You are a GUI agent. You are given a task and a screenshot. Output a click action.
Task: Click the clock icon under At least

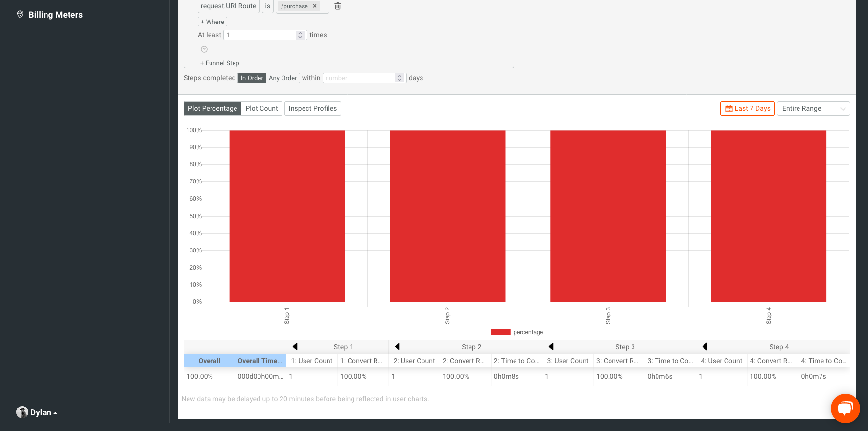point(204,49)
